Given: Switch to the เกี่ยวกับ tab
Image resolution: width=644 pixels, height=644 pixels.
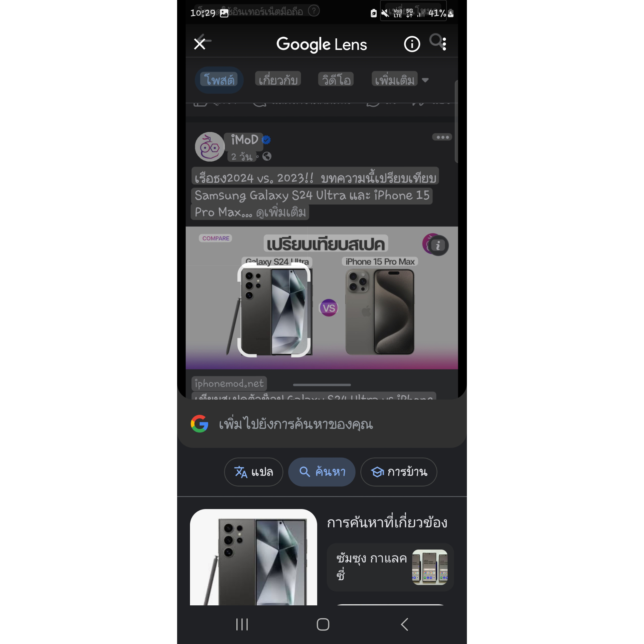Looking at the screenshot, I should point(278,79).
